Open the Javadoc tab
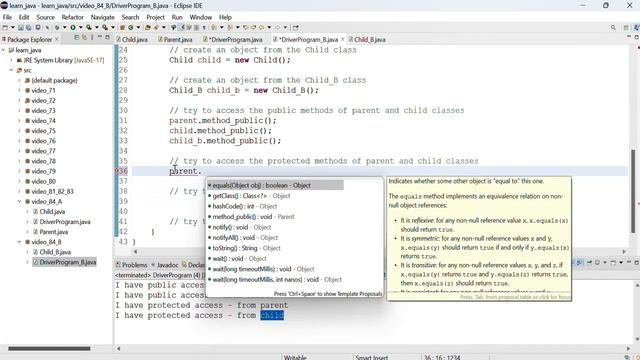This screenshot has height=360, width=640. (x=165, y=265)
